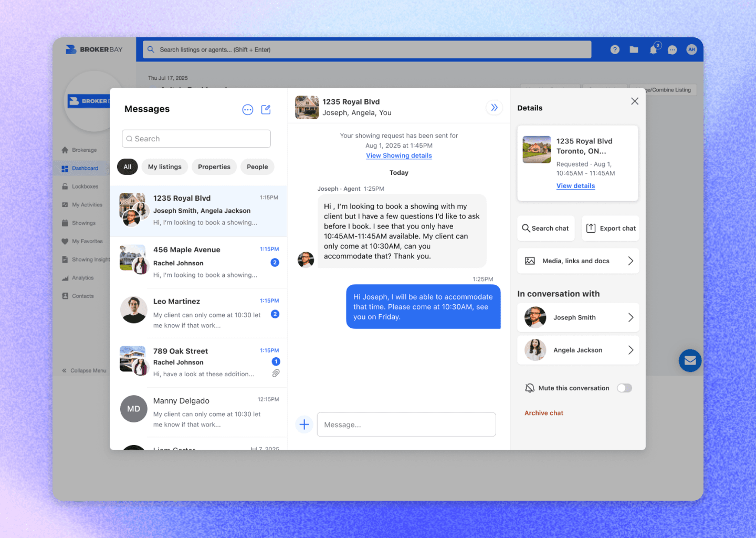
Task: Open the AH user avatar menu
Action: click(x=691, y=49)
